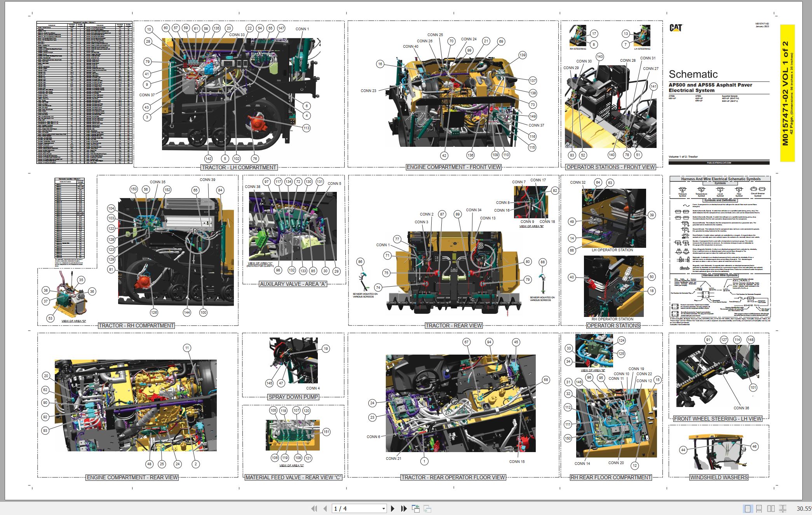Click the 'RH REAR FLOOR COMPARTMENT' label
Screen dimensions: 812x515
[610, 477]
